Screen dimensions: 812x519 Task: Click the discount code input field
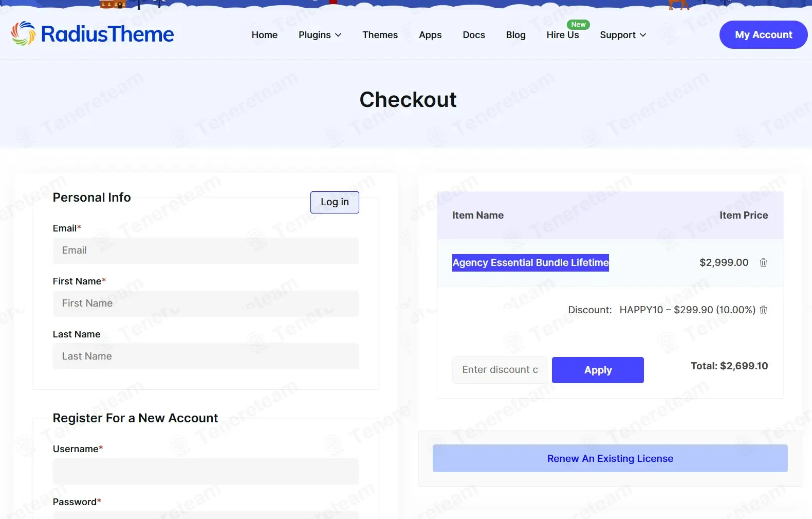[x=500, y=370]
